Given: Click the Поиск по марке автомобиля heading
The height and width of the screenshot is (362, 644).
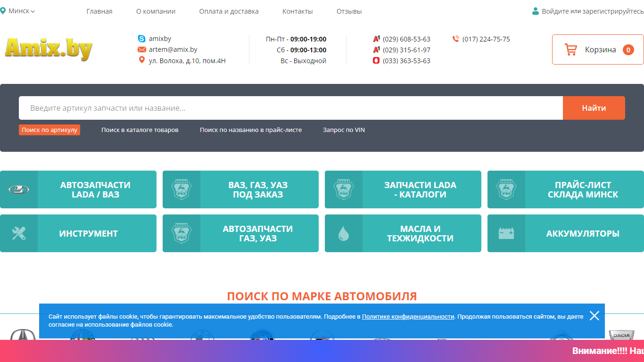Looking at the screenshot, I should (322, 296).
